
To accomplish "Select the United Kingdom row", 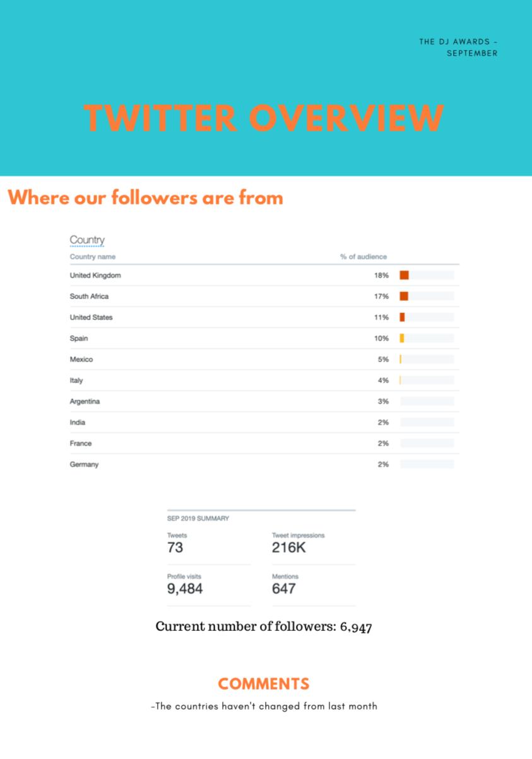I will (x=264, y=276).
